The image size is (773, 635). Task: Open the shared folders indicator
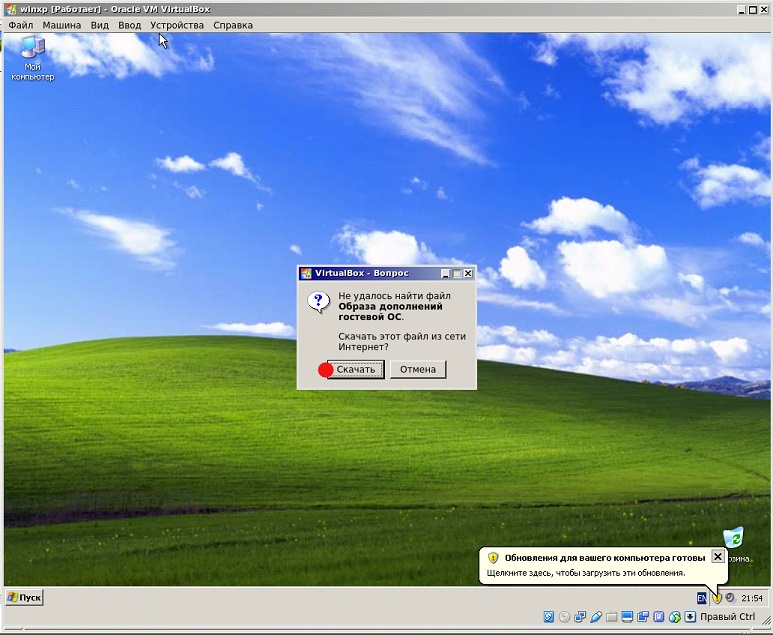click(x=613, y=617)
